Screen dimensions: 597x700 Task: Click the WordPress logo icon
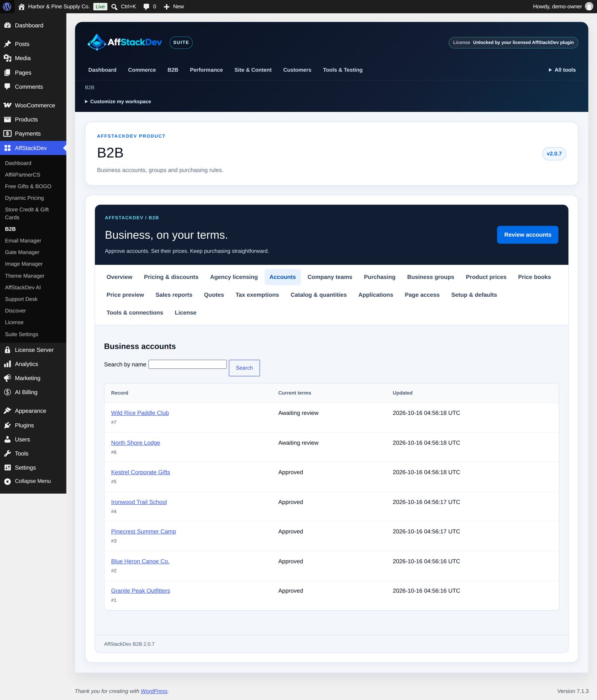point(7,6)
